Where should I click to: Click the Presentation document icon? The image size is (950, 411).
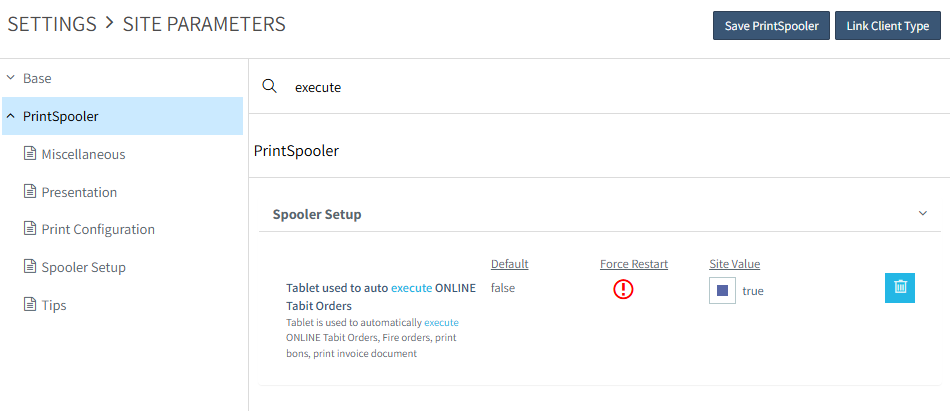point(30,192)
